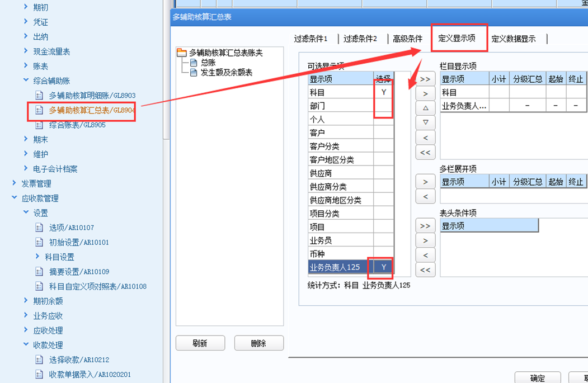Click the 多辅助核算汇总表账夹 folder icon
This screenshot has height=383, width=588.
coord(182,53)
